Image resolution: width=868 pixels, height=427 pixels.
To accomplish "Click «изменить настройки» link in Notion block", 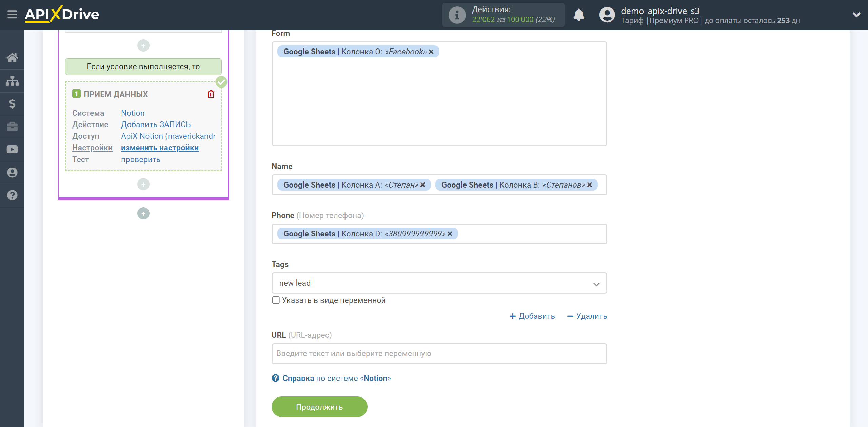I will (159, 147).
